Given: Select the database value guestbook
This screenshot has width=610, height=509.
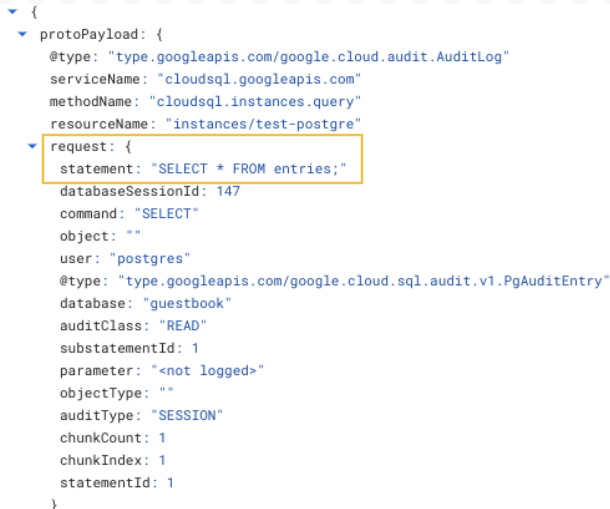Looking at the screenshot, I should click(x=187, y=304).
